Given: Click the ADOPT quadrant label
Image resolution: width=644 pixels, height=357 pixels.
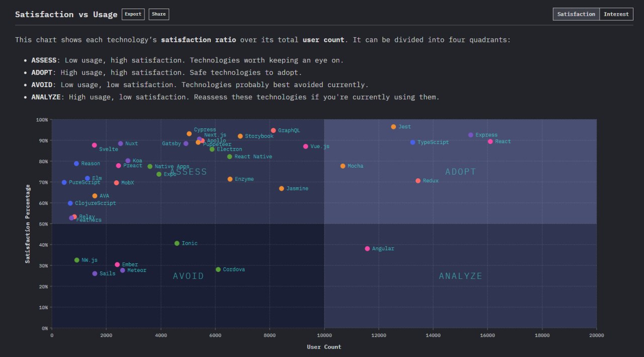Looking at the screenshot, I should tap(461, 172).
